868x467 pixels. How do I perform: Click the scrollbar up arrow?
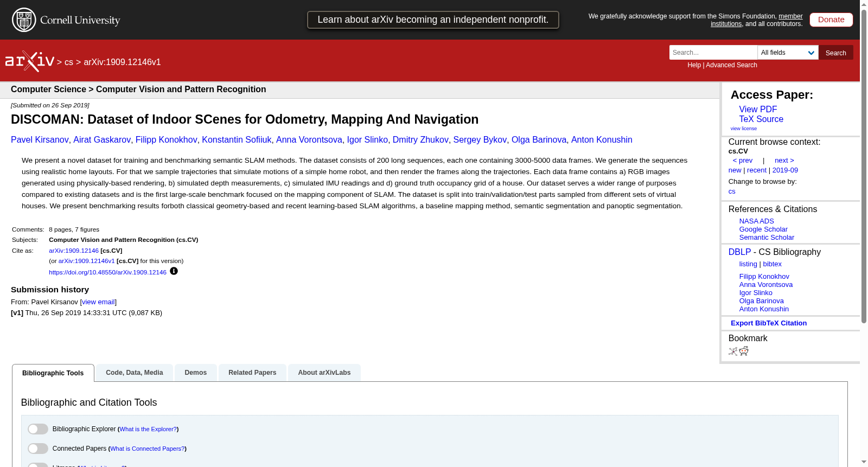coord(864,4)
